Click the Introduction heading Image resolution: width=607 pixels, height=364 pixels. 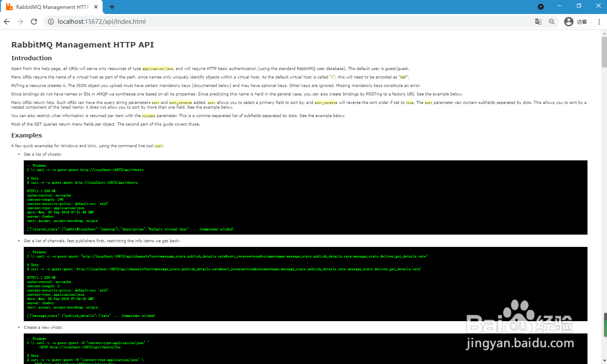tap(31, 58)
